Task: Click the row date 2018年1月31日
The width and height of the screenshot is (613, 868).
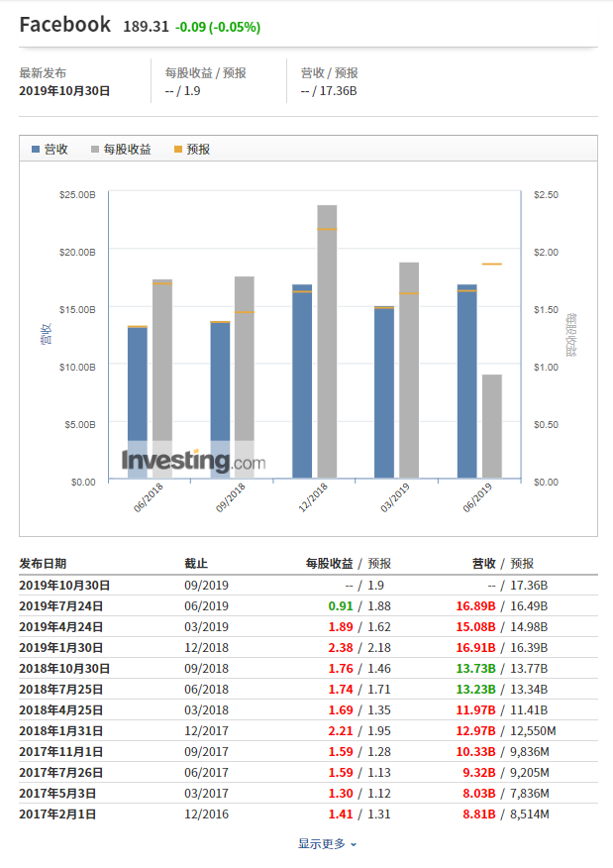Action: point(60,731)
